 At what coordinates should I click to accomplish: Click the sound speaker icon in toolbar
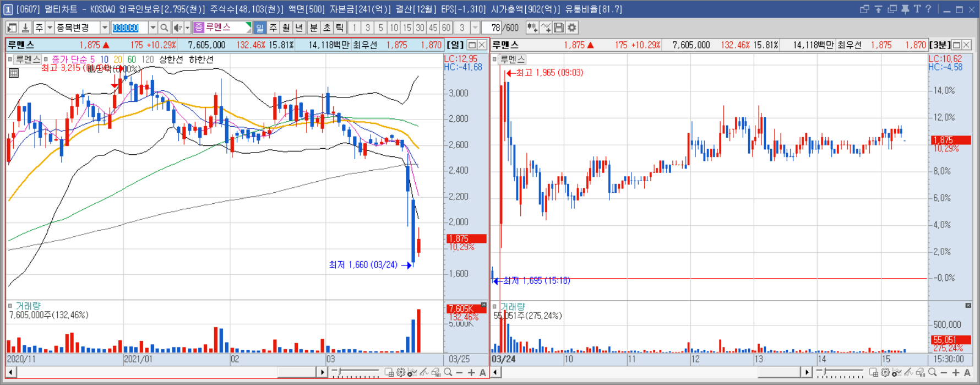pyautogui.click(x=178, y=28)
